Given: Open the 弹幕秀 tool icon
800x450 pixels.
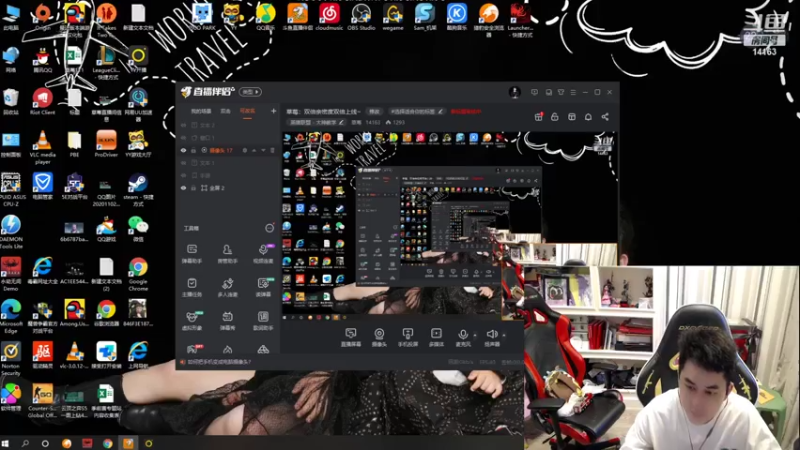Looking at the screenshot, I should (227, 320).
